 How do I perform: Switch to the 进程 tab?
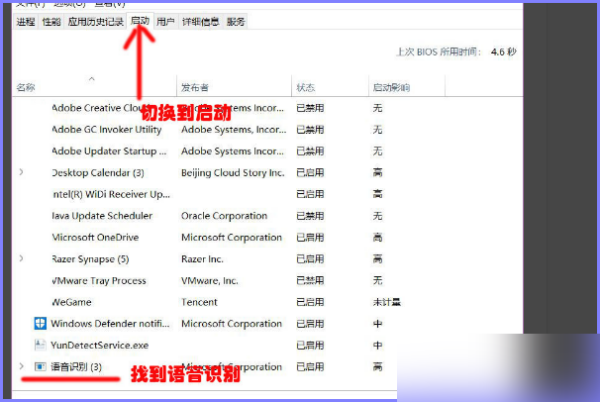pyautogui.click(x=26, y=22)
